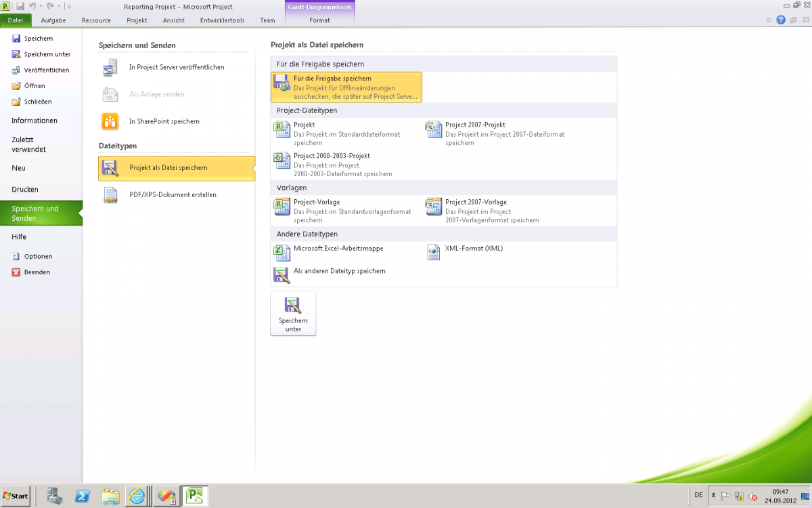Click the save icon in the quick access toolbar

click(x=20, y=6)
